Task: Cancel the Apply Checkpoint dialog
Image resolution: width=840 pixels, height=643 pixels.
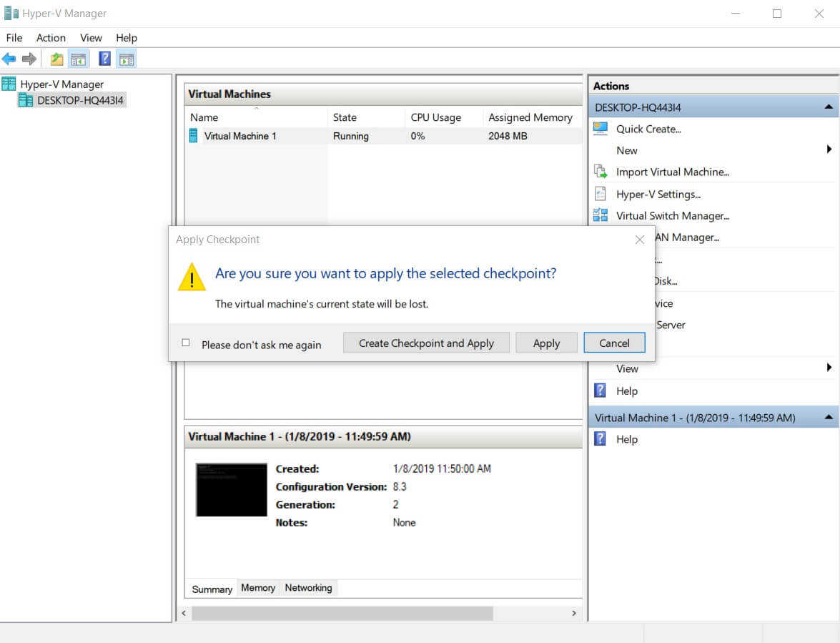Action: (614, 343)
